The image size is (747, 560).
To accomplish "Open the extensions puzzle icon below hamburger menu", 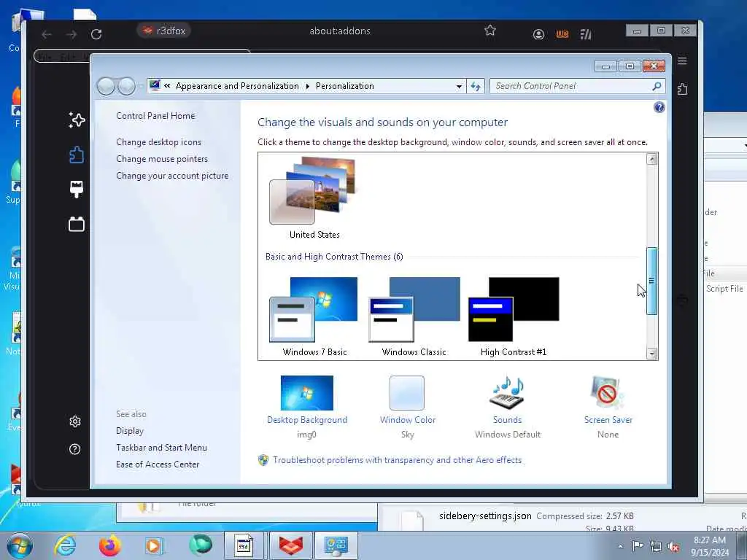I will coord(682,89).
